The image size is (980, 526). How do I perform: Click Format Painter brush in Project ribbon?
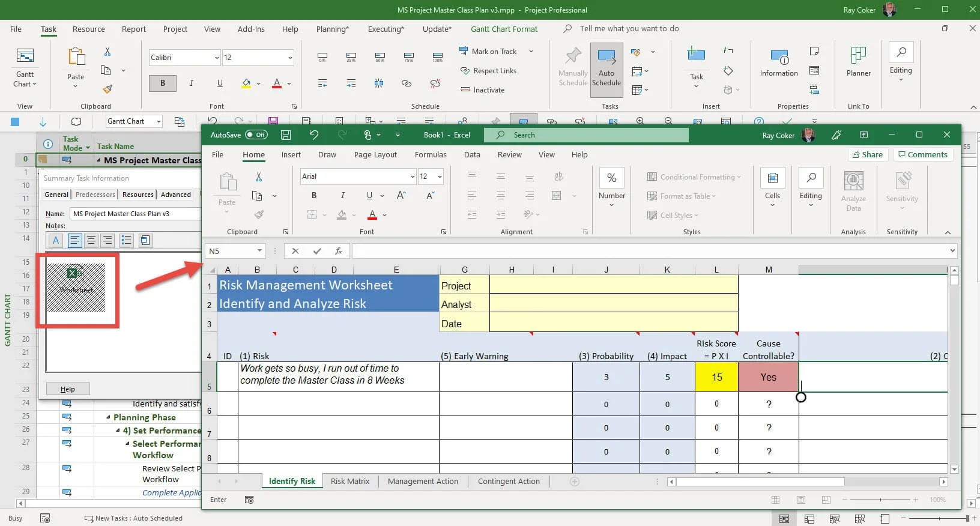[107, 89]
